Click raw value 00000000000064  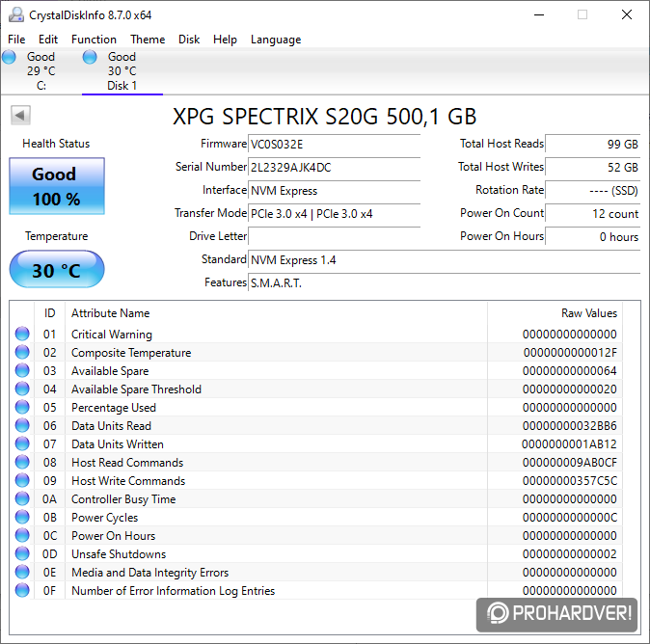[x=570, y=371]
